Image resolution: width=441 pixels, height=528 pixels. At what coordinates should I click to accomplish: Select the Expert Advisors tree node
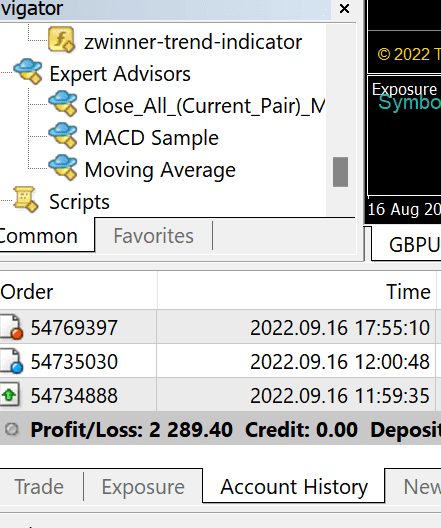pyautogui.click(x=120, y=74)
